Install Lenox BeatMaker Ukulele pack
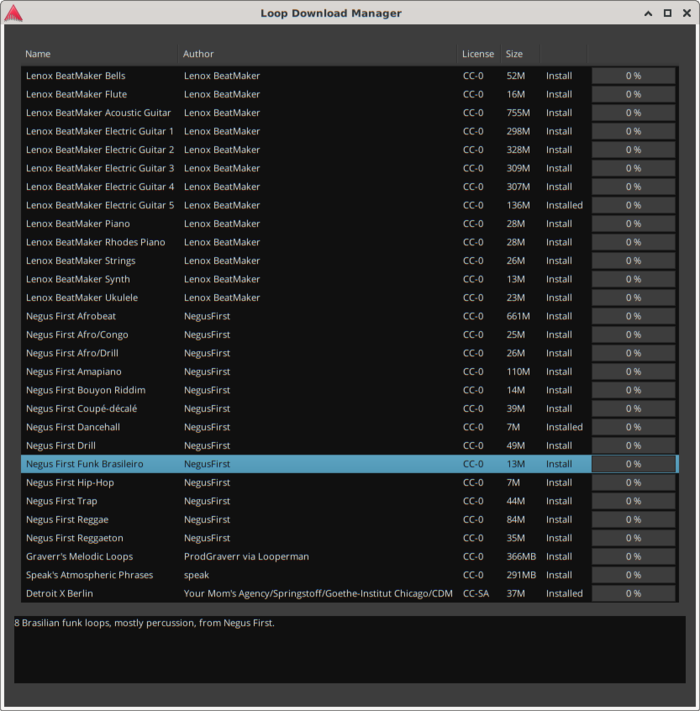 (x=559, y=298)
